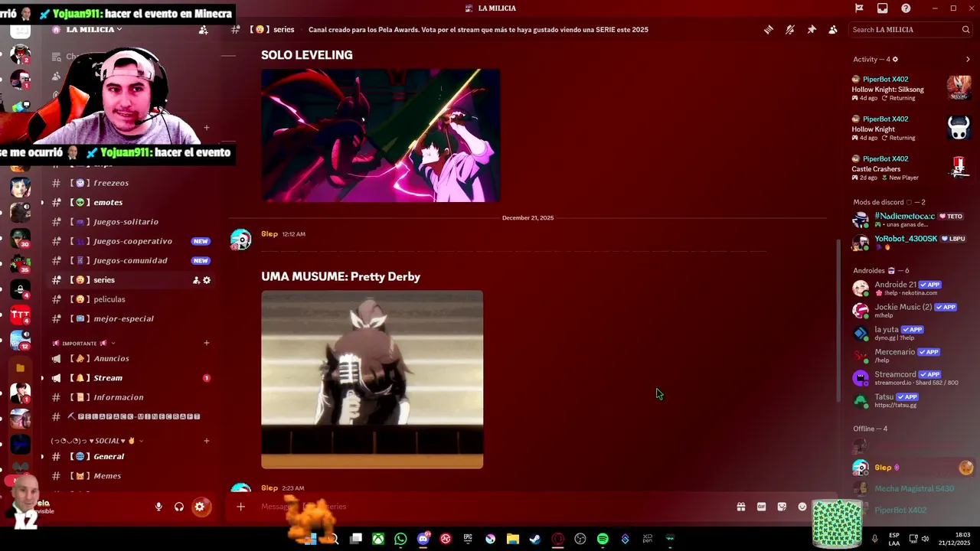The height and width of the screenshot is (551, 980).
Task: Open the mejor-especial channel
Action: [130, 318]
